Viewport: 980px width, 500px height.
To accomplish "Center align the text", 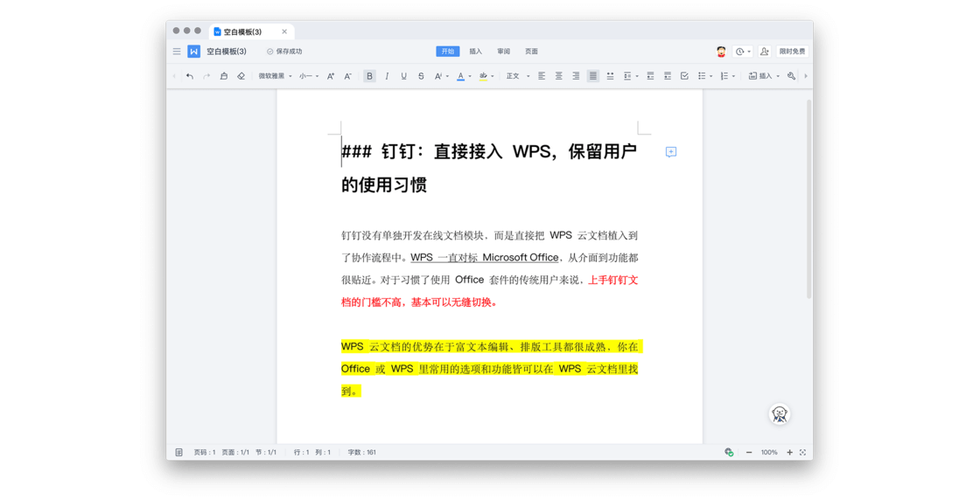I will [x=559, y=76].
